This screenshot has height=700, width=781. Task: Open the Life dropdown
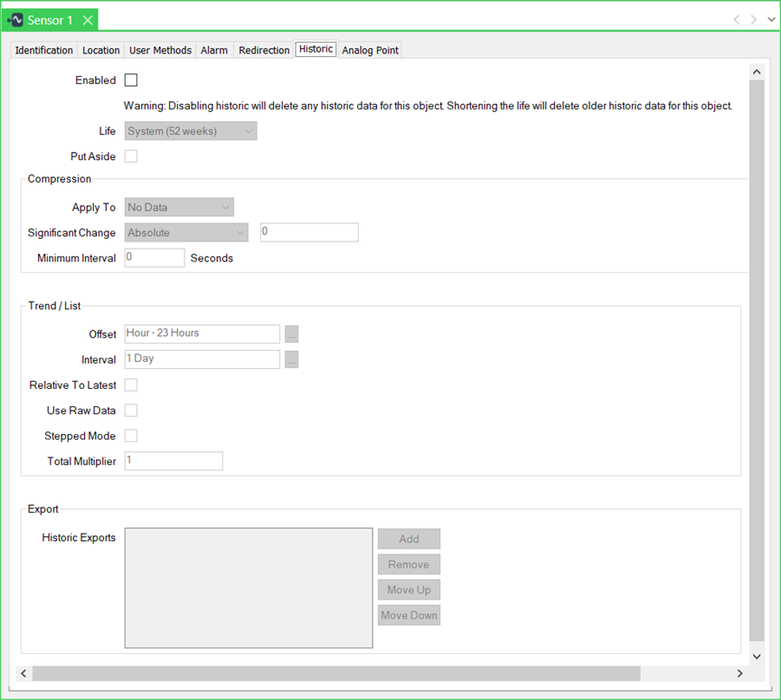191,131
